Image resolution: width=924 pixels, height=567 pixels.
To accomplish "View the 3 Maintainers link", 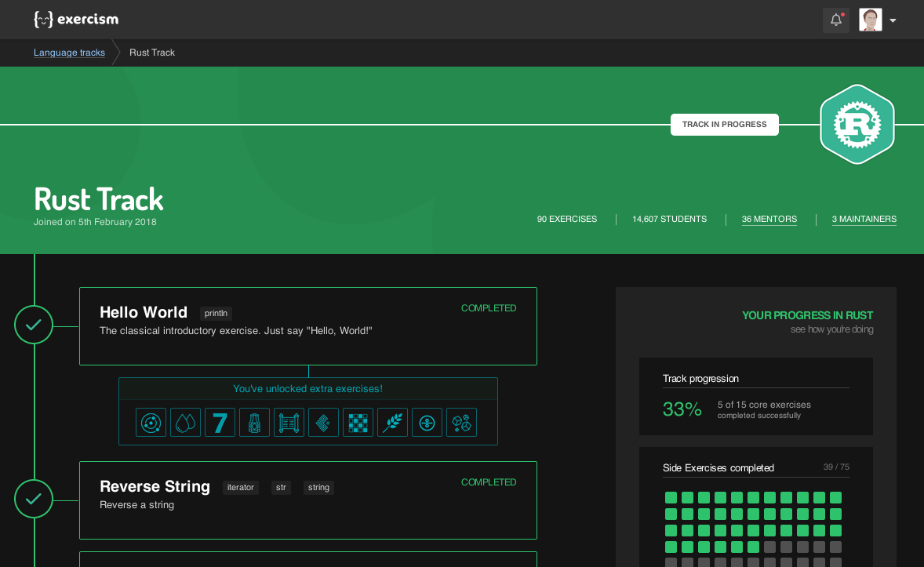I will pyautogui.click(x=864, y=220).
